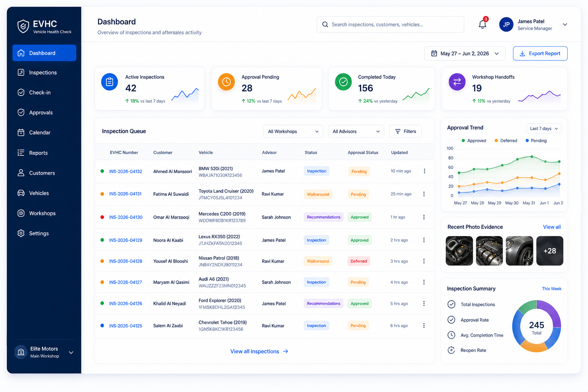
Task: Open row menu for INS-2026-04130
Action: [424, 217]
